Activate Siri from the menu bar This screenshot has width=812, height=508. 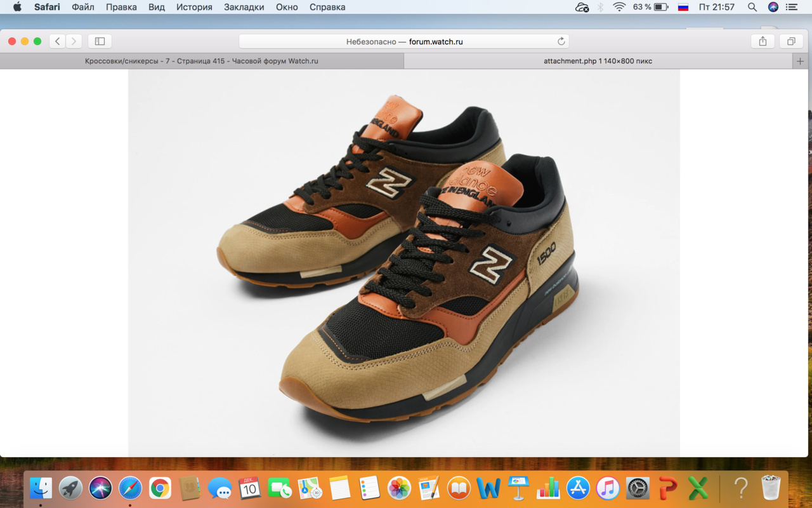(773, 7)
